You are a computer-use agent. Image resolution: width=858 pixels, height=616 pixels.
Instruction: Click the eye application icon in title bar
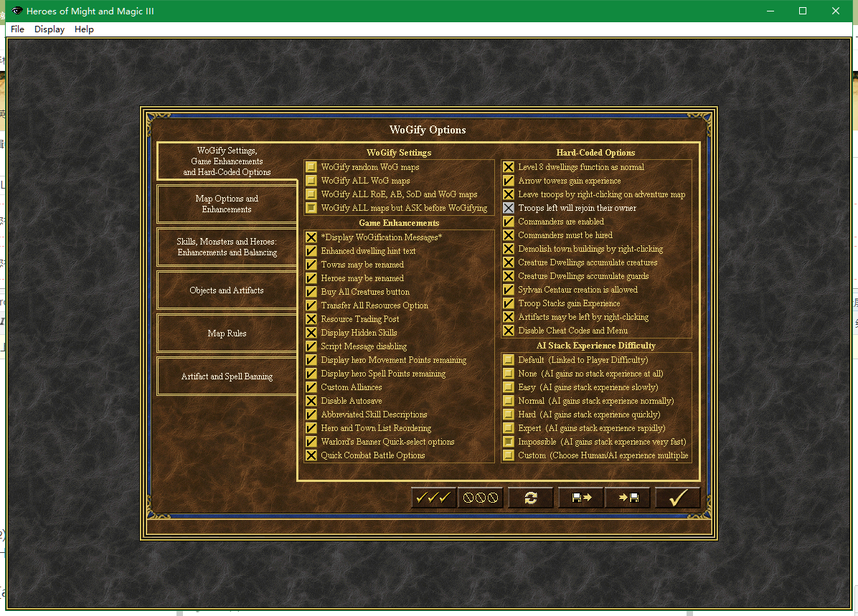(17, 11)
